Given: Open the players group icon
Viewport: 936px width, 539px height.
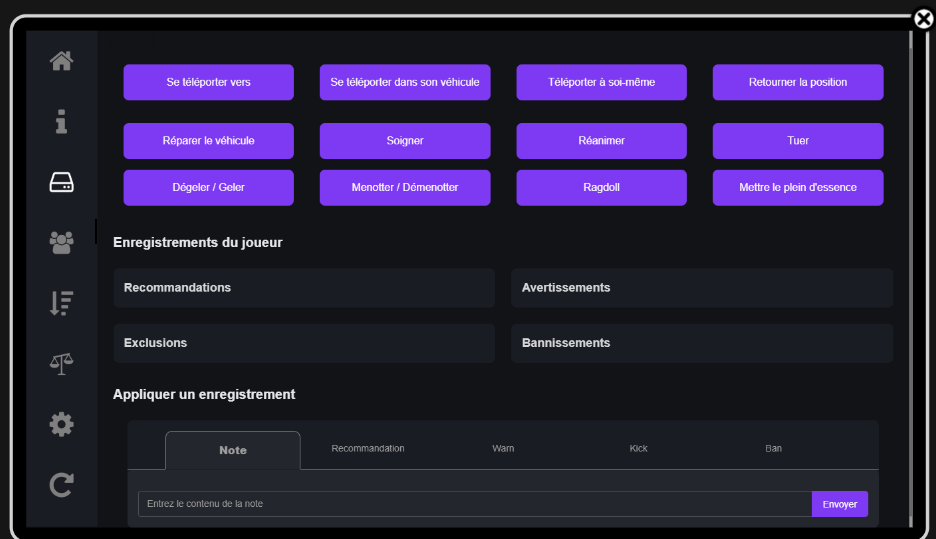Looking at the screenshot, I should click(61, 242).
